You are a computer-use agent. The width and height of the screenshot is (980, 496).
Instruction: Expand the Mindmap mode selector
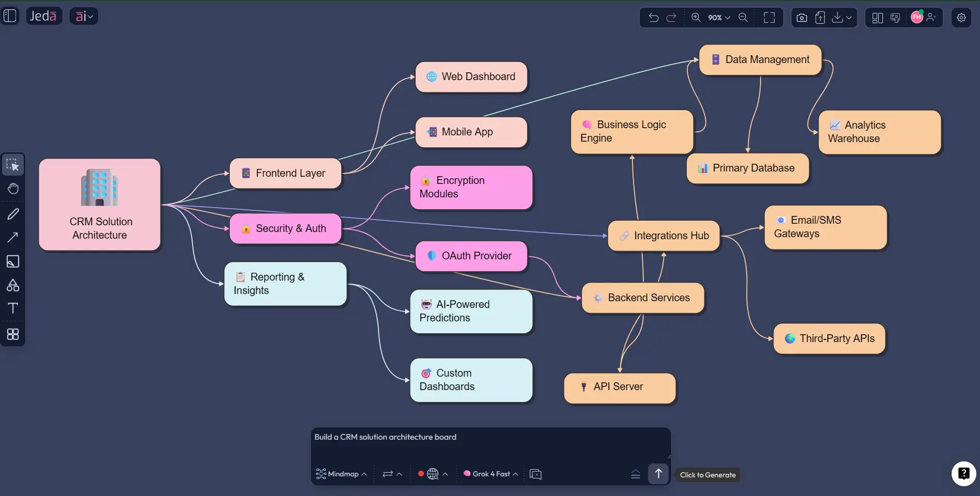(x=341, y=474)
